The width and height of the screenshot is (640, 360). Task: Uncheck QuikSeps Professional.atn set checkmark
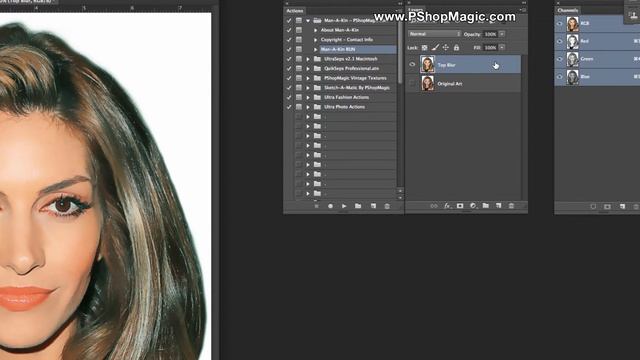point(289,69)
